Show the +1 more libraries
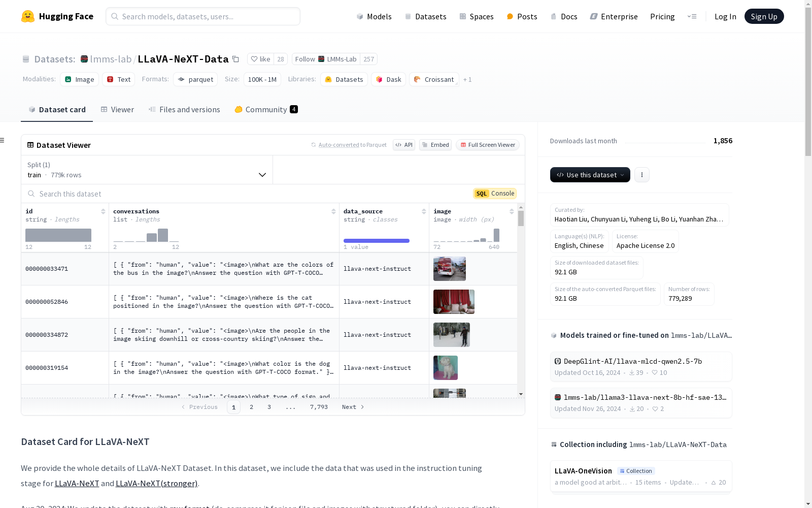This screenshot has height=508, width=812. pos(467,79)
